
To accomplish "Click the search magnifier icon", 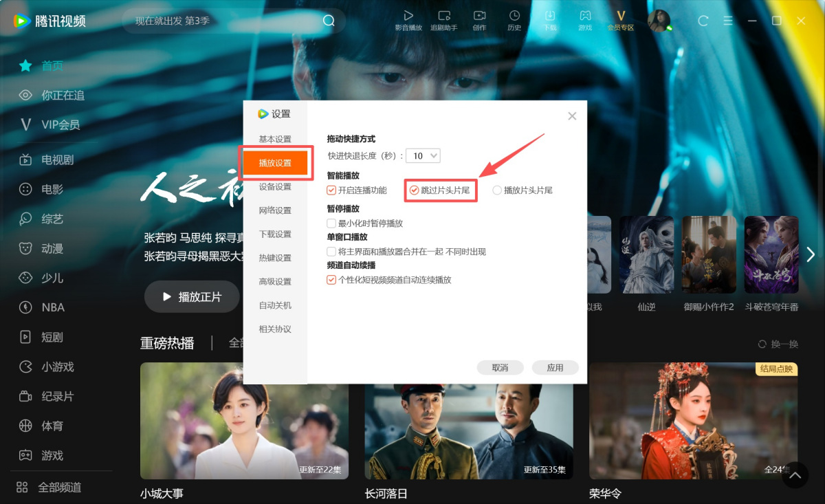I will [329, 21].
